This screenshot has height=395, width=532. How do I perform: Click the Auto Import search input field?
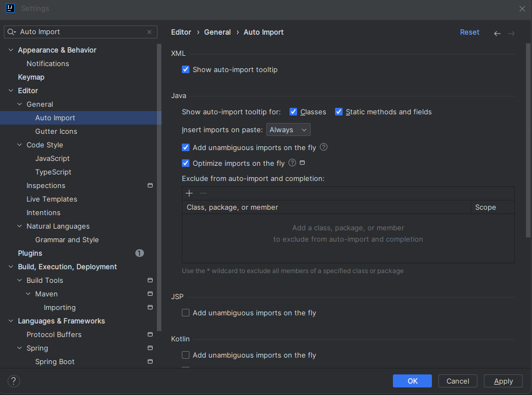[81, 32]
